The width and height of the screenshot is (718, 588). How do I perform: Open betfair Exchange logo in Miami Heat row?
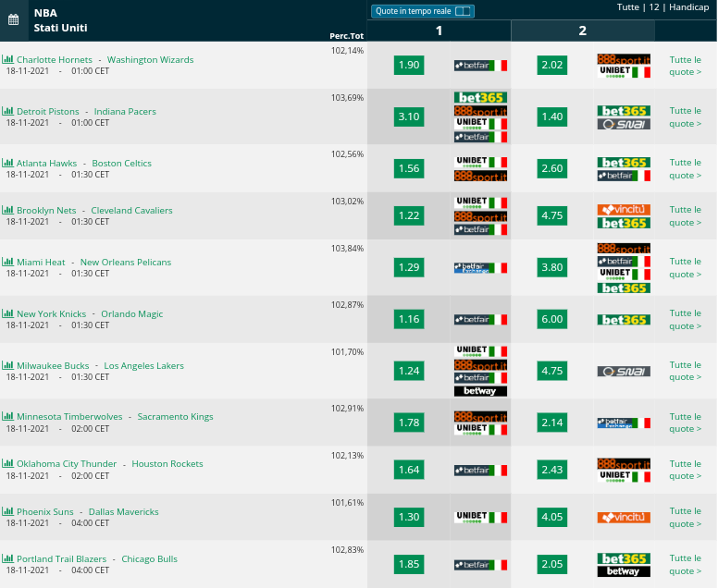[x=480, y=268]
